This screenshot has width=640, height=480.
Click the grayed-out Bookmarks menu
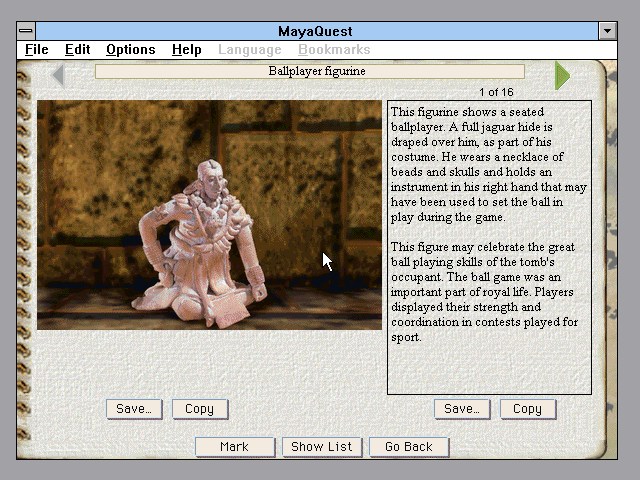tap(334, 49)
